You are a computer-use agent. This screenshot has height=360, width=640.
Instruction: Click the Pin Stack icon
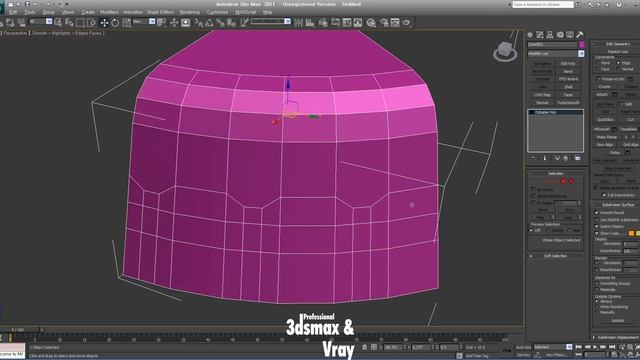tap(533, 158)
